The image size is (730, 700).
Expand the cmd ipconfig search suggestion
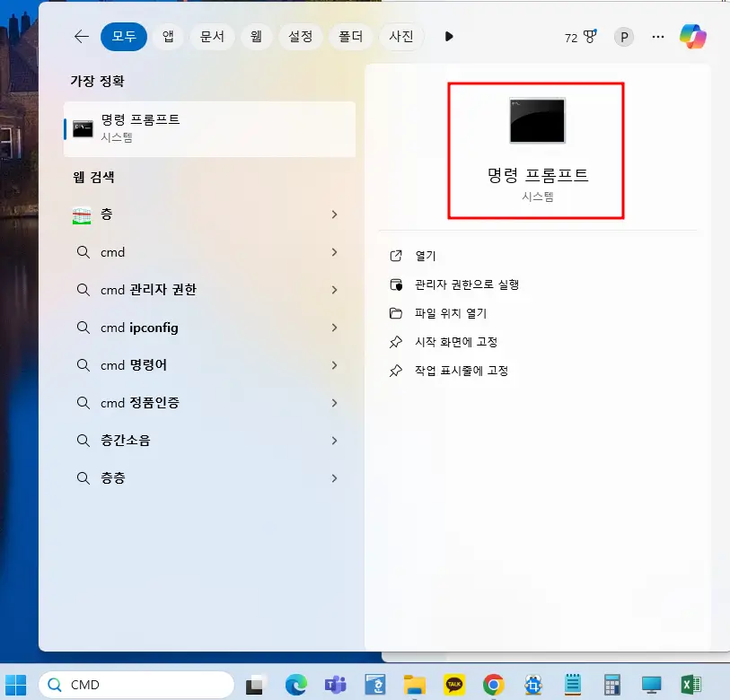(x=334, y=328)
